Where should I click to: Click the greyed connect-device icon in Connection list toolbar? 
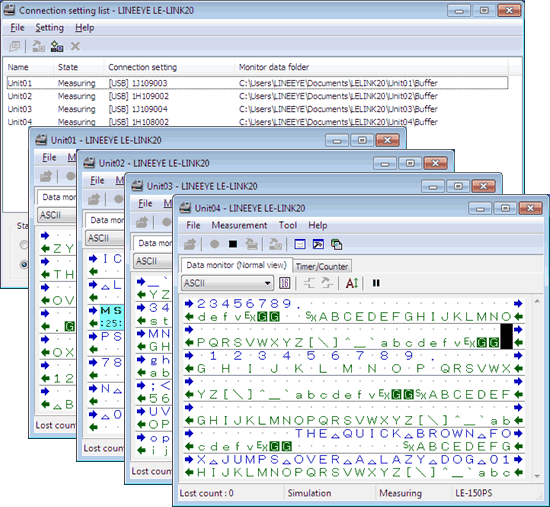tap(38, 46)
